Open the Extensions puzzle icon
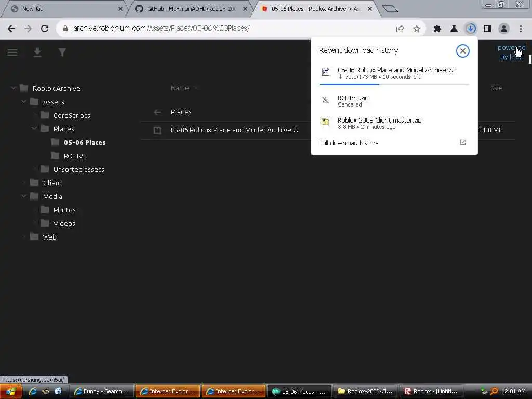The image size is (532, 399). click(437, 29)
